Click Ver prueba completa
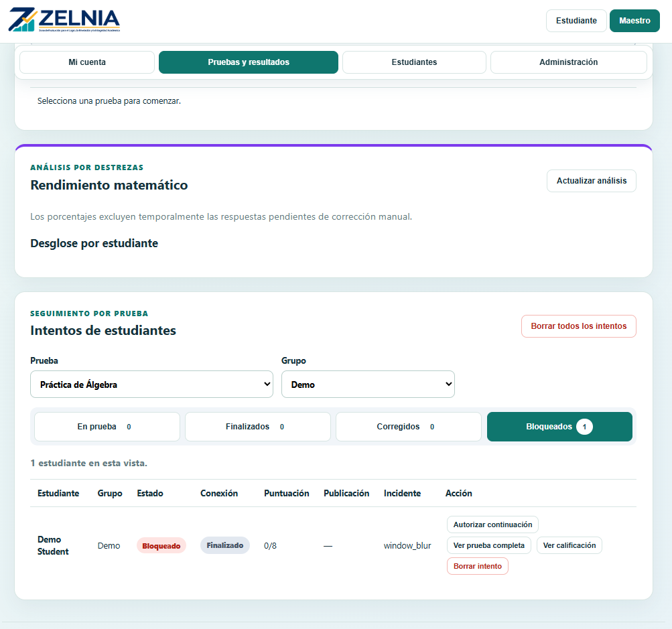The height and width of the screenshot is (629, 672). (x=488, y=545)
